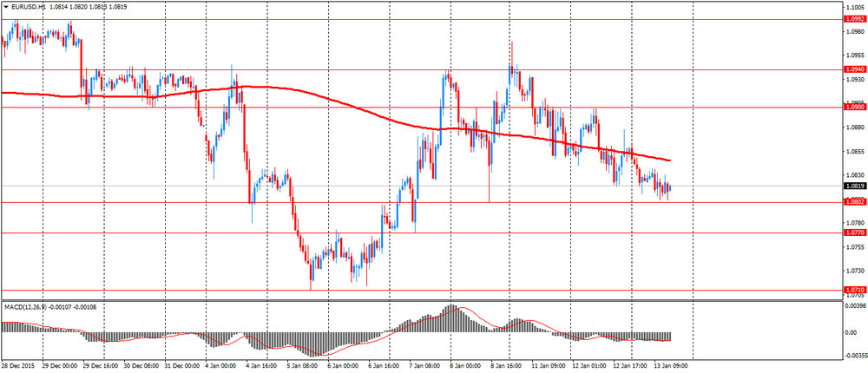This screenshot has width=868, height=373.
Task: Click the 0.00398 MACD scale value
Action: coord(856,306)
